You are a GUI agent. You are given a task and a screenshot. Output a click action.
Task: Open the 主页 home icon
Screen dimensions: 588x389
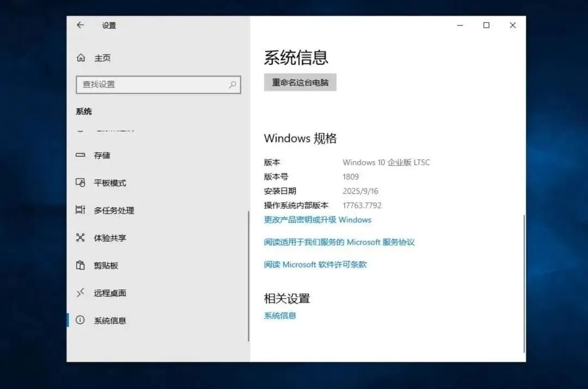click(81, 58)
